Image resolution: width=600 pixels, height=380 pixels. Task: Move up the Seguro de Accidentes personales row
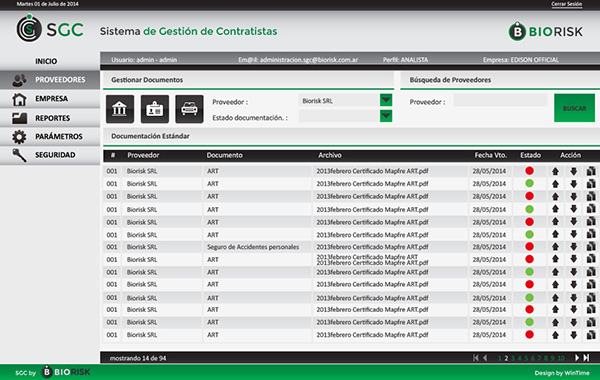[555, 247]
